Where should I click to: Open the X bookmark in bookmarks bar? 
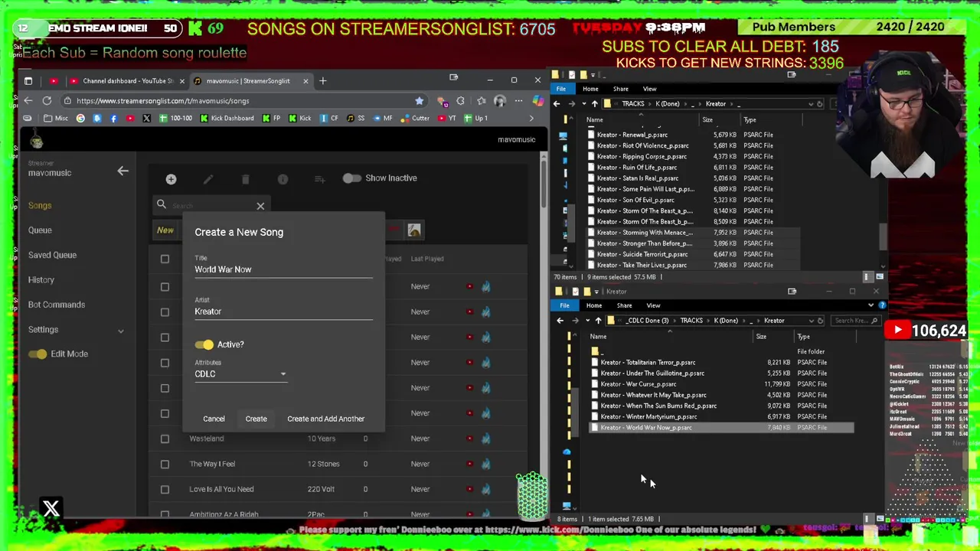(146, 118)
